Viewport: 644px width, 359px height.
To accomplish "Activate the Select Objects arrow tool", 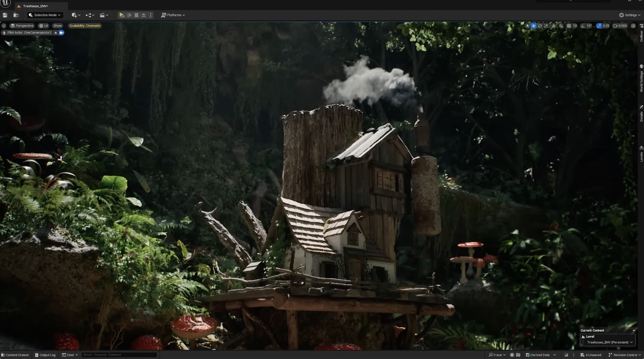I will (528, 26).
